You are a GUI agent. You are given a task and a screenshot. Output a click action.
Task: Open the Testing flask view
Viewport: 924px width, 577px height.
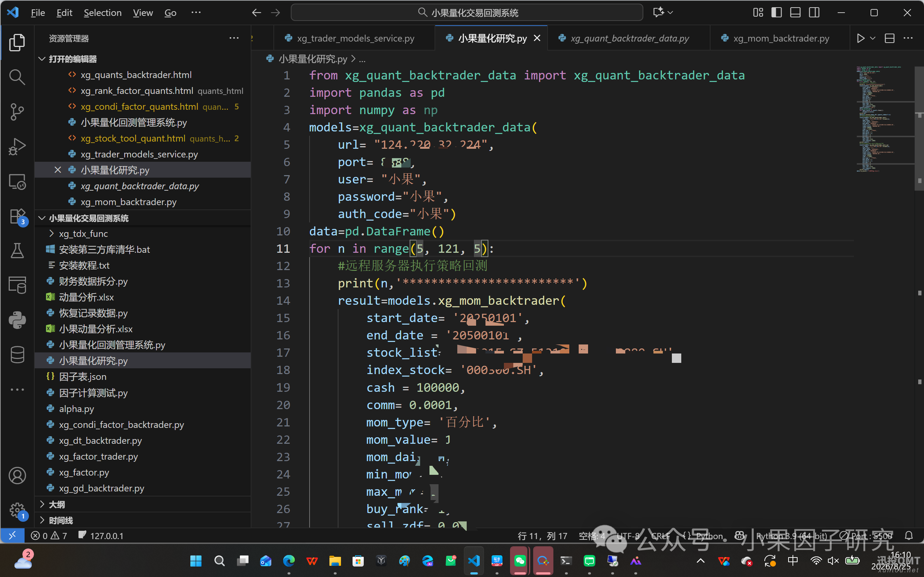(17, 251)
